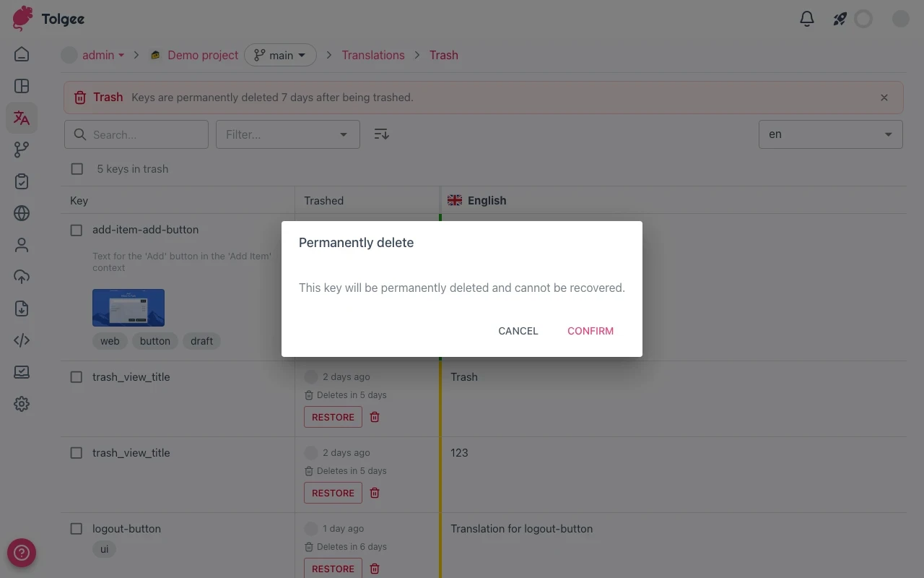Open project Settings from the sidebar

tap(22, 404)
